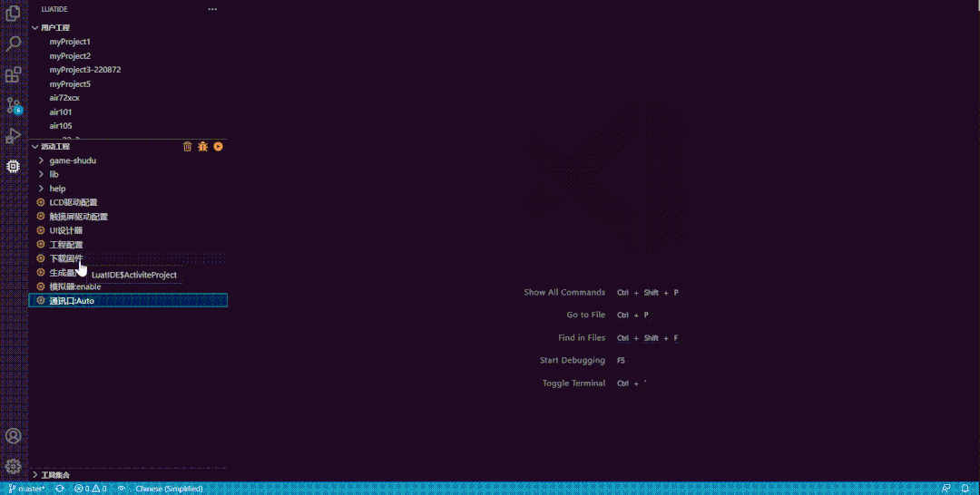Select myProject5 project
Image resolution: width=980 pixels, height=495 pixels.
click(70, 84)
